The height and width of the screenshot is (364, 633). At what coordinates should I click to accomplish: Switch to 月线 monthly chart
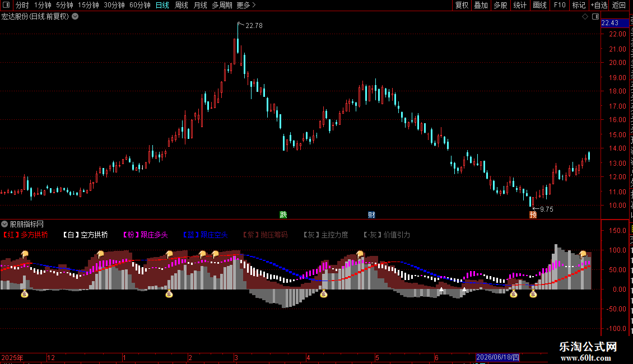(x=200, y=5)
